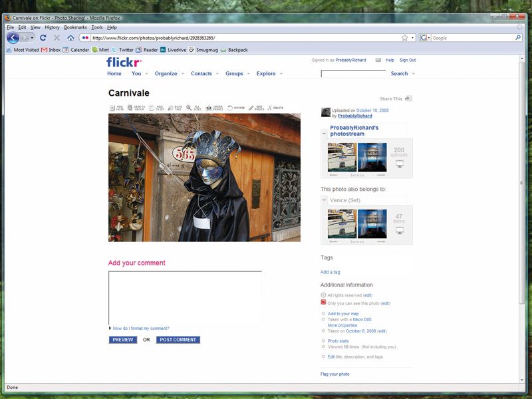Browse Venice set to the previous photo arrow
Image resolution: width=532 pixels, height=399 pixels.
pos(334,241)
